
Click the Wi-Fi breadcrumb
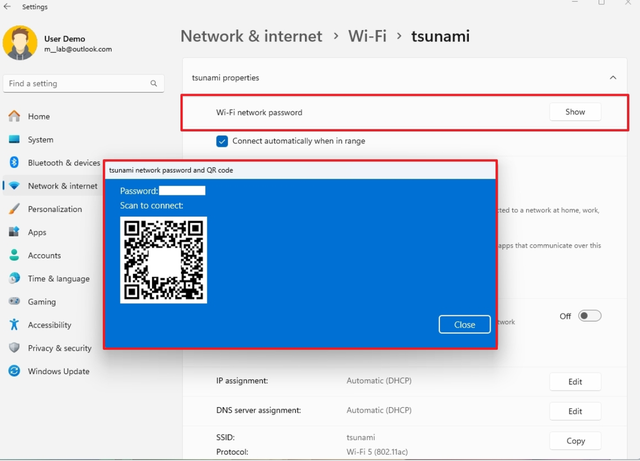[x=367, y=36]
